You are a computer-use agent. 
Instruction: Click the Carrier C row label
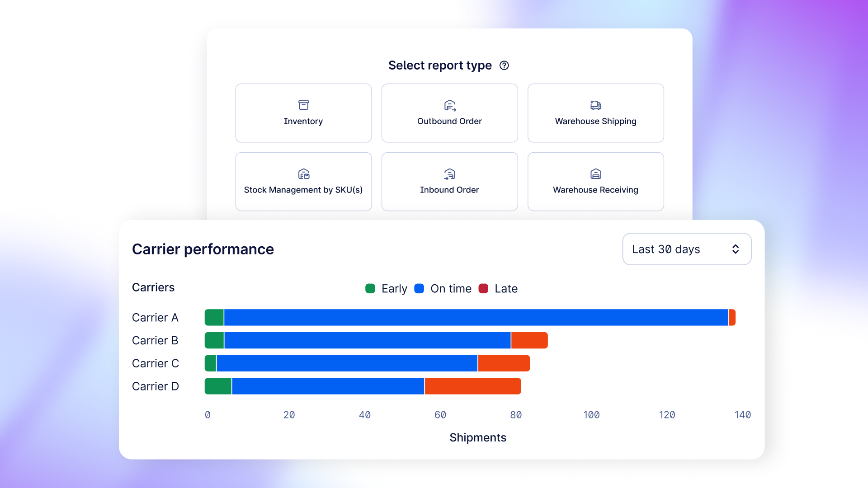pos(156,363)
